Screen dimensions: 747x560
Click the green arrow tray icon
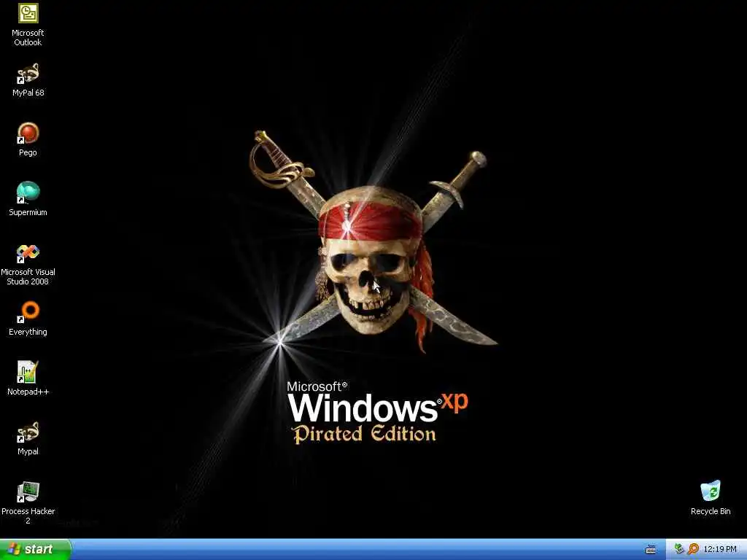(679, 549)
